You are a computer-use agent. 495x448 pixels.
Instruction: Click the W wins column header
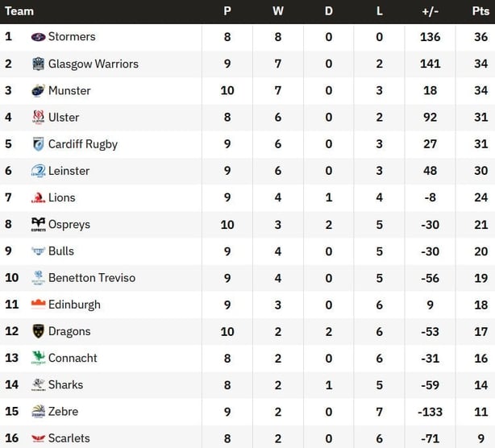pos(278,11)
